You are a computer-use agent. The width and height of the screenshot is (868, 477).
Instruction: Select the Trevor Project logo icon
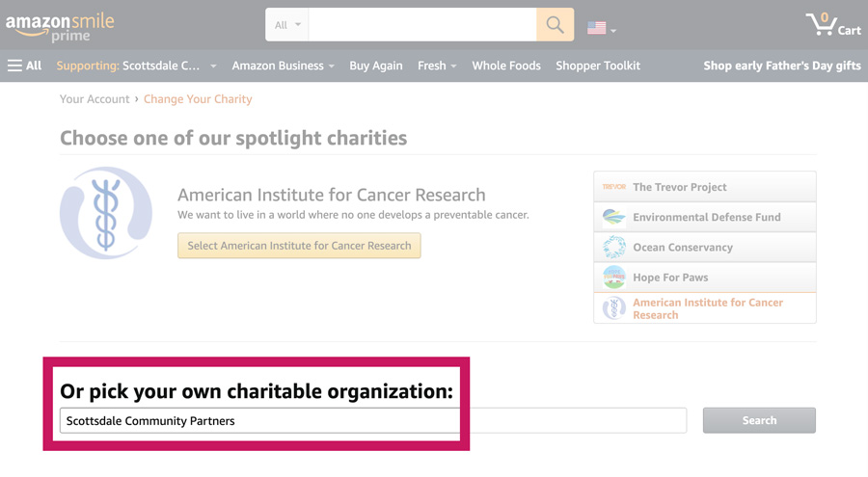click(614, 187)
